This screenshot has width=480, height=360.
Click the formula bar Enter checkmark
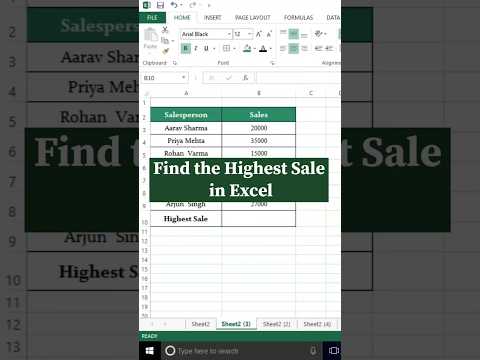coord(229,78)
